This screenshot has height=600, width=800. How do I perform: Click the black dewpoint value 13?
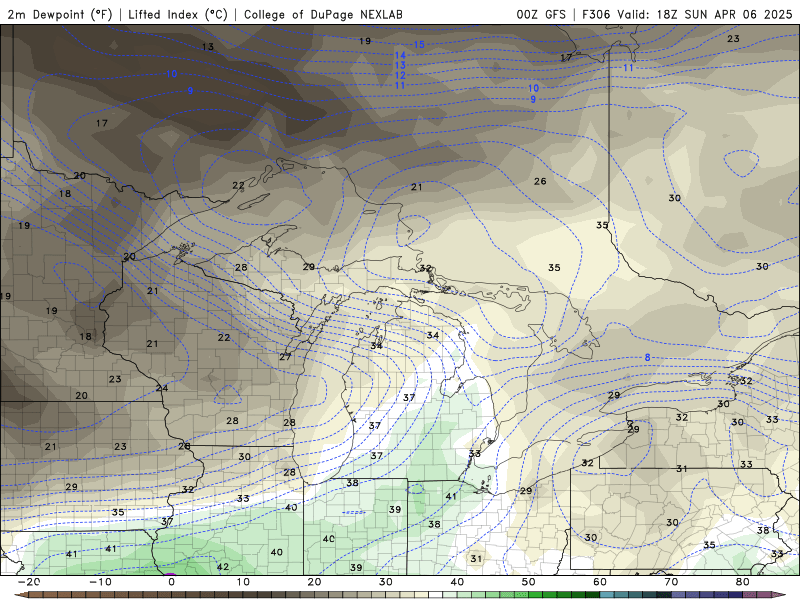pyautogui.click(x=208, y=46)
